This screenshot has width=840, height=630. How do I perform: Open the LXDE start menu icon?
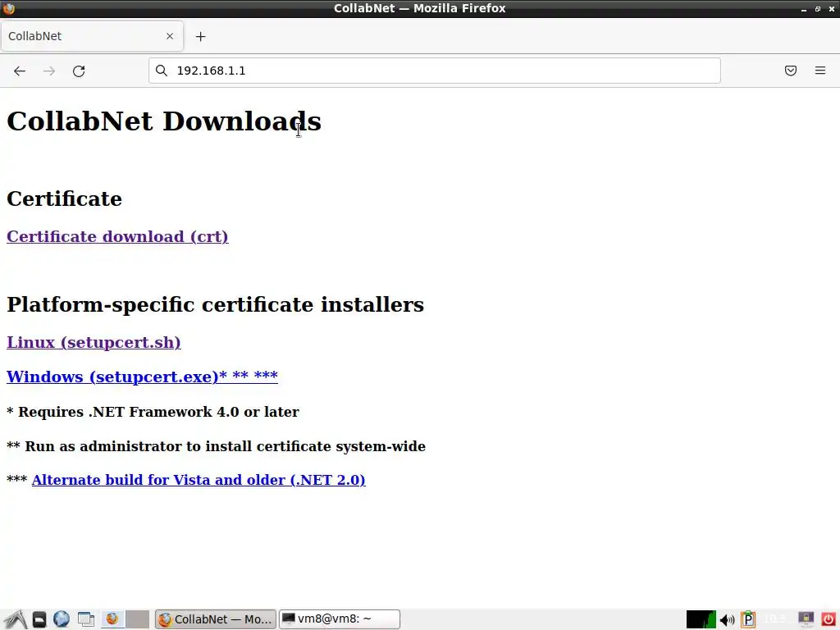tap(16, 619)
